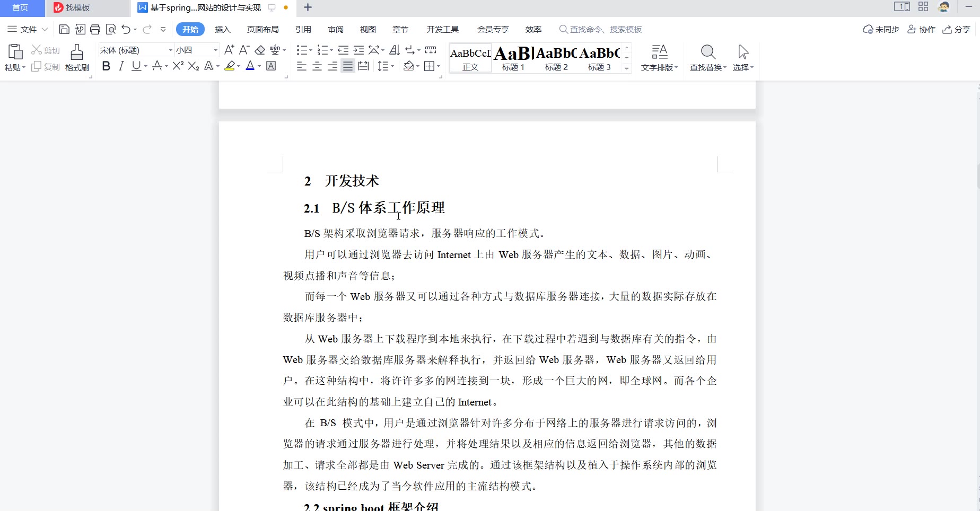The height and width of the screenshot is (511, 980).
Task: Undo the last action
Action: pos(126,29)
